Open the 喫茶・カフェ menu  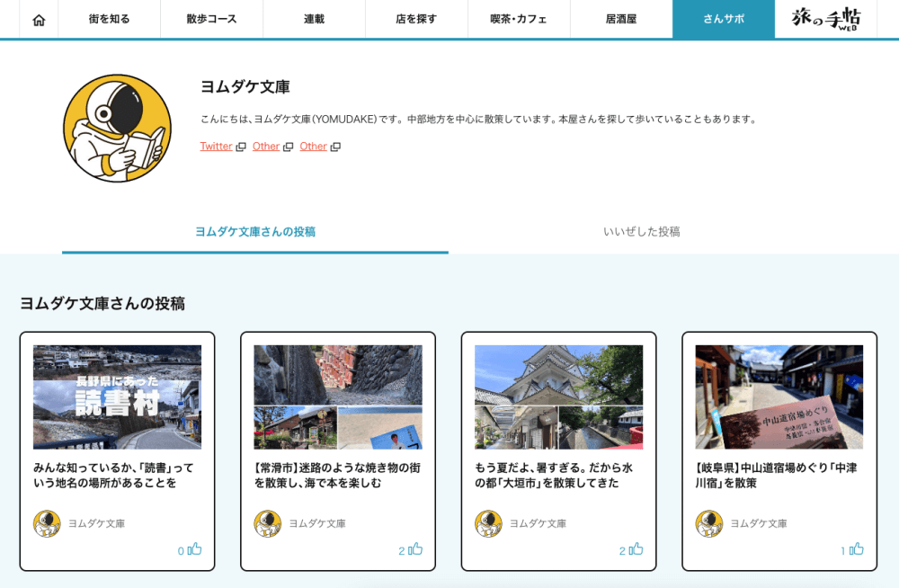tap(518, 19)
